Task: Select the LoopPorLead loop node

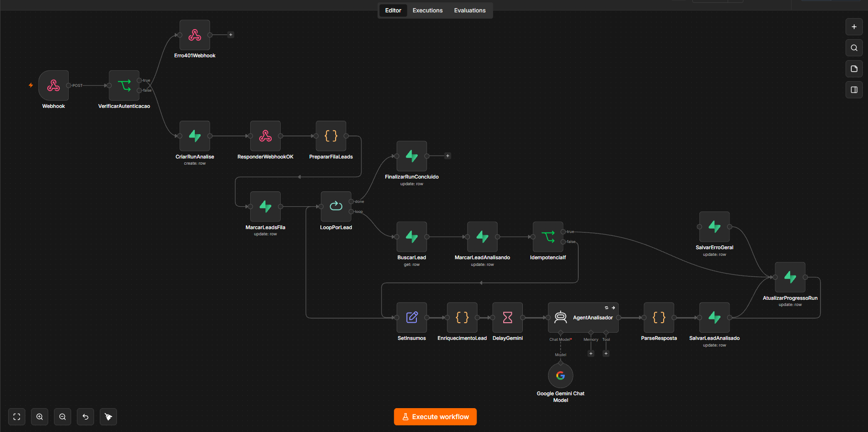Action: [x=336, y=207]
